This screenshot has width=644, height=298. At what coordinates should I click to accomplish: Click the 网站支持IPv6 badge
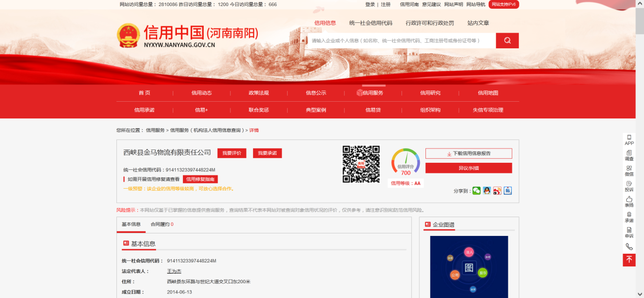504,5
